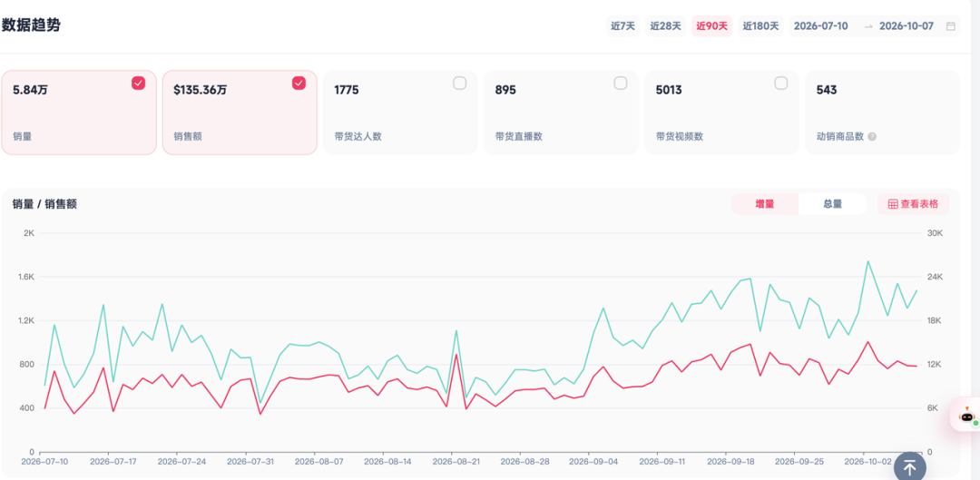980x480 pixels.
Task: Click the arrow between the two dates
Action: click(x=868, y=26)
